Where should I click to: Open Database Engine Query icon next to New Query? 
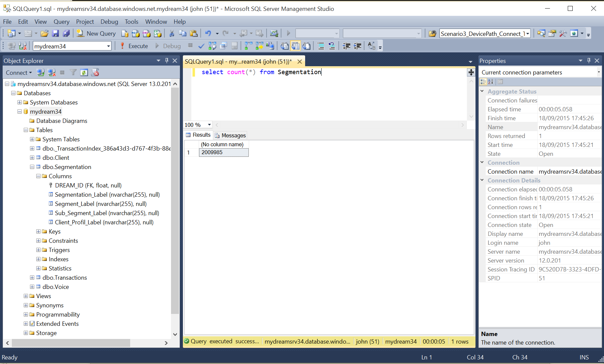tap(125, 33)
